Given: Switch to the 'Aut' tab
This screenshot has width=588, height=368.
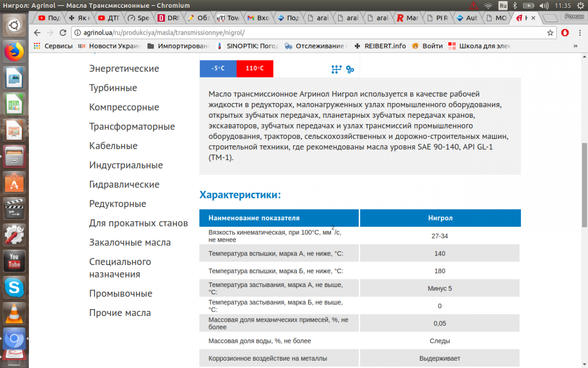Looking at the screenshot, I should coord(467,18).
